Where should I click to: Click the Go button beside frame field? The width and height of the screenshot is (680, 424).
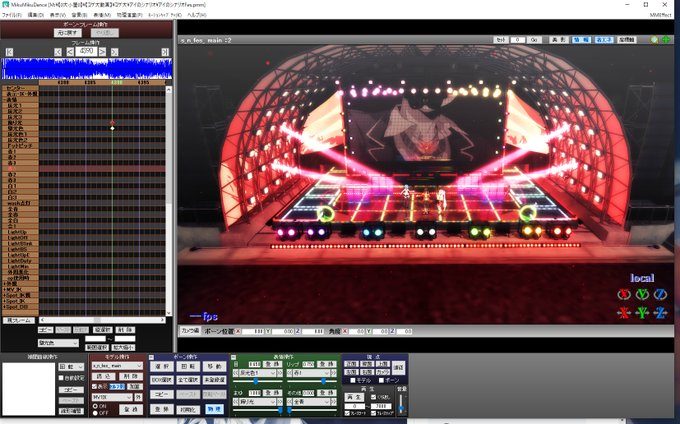click(534, 40)
